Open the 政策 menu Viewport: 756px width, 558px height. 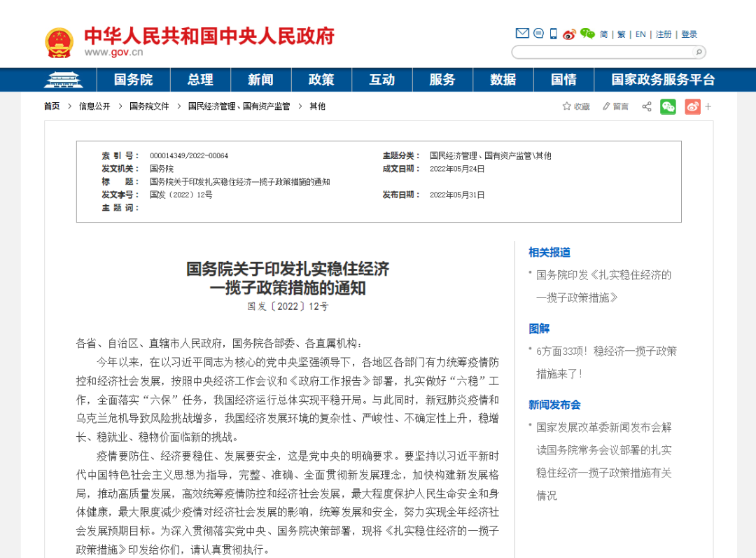pos(321,80)
